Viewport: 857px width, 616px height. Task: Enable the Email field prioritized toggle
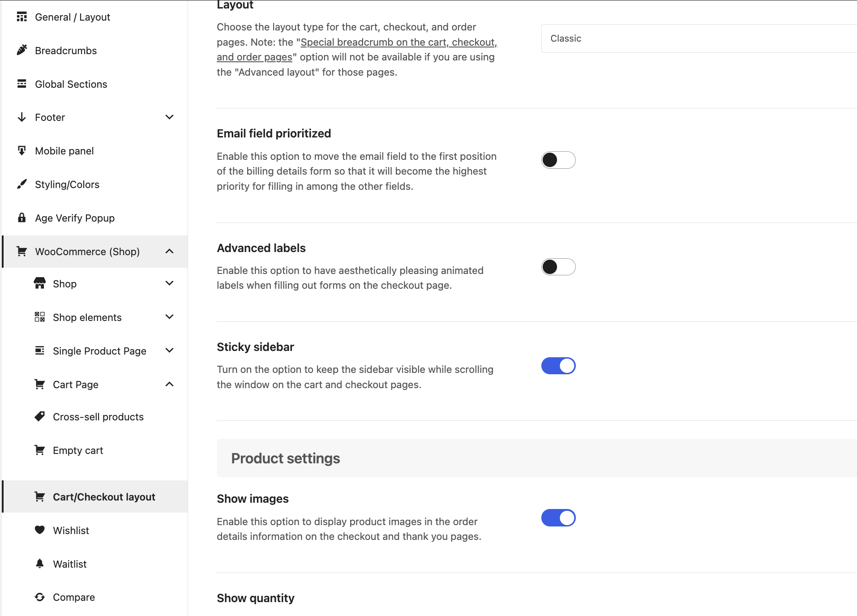pyautogui.click(x=558, y=160)
